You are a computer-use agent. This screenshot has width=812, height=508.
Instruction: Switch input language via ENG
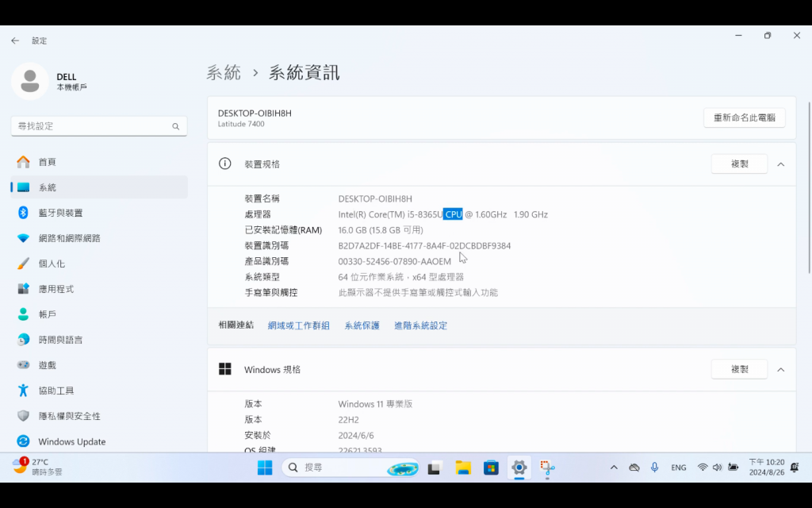tap(679, 468)
